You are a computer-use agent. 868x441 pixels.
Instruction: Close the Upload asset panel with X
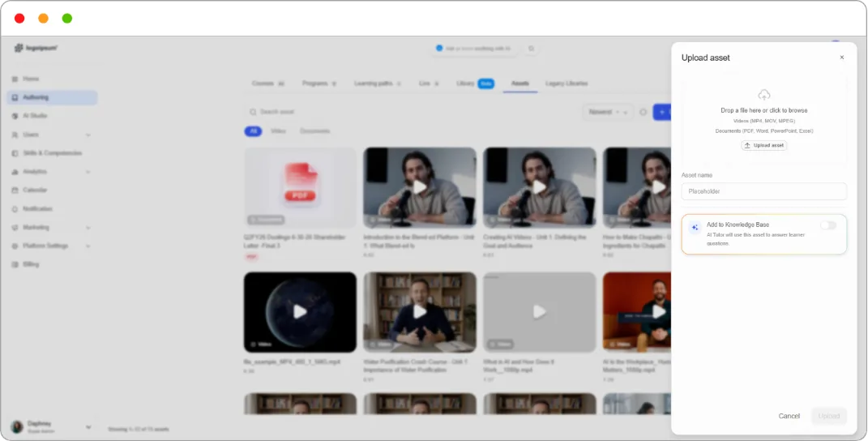842,58
